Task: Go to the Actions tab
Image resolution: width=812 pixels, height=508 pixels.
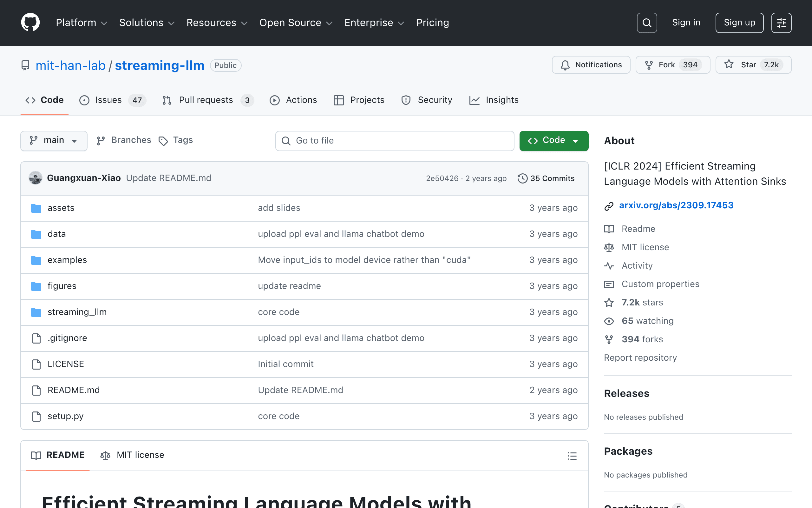Action: [x=293, y=100]
